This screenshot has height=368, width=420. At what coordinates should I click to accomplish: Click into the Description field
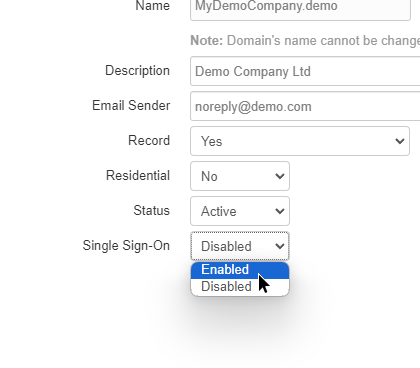click(305, 71)
